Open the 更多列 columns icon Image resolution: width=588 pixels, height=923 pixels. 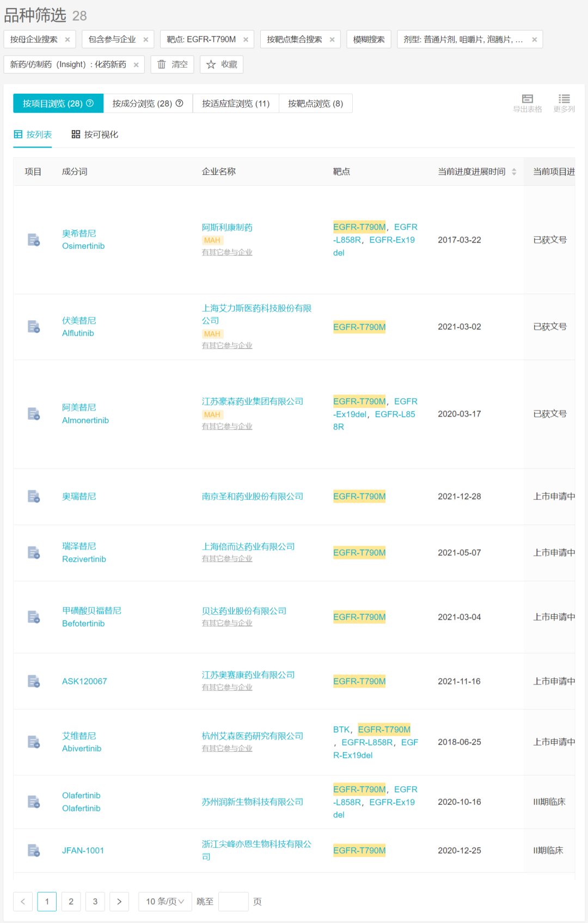564,103
